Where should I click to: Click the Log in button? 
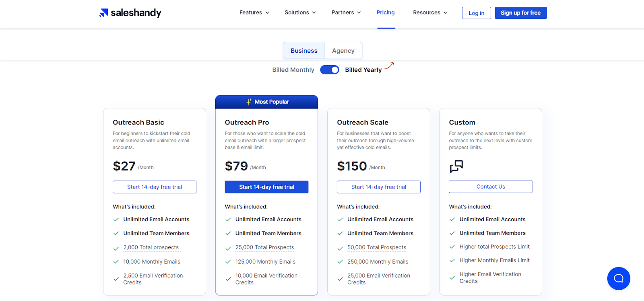pos(476,13)
